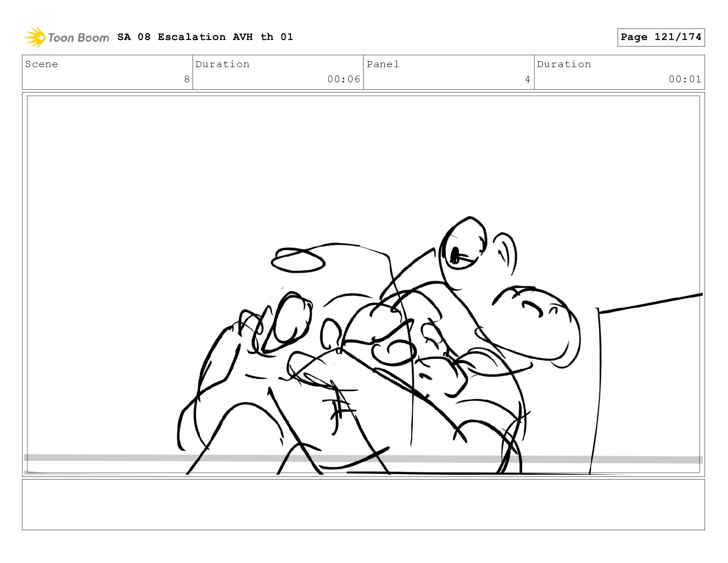Click the 'Scene' header label
728x563 pixels.
pyautogui.click(x=41, y=64)
